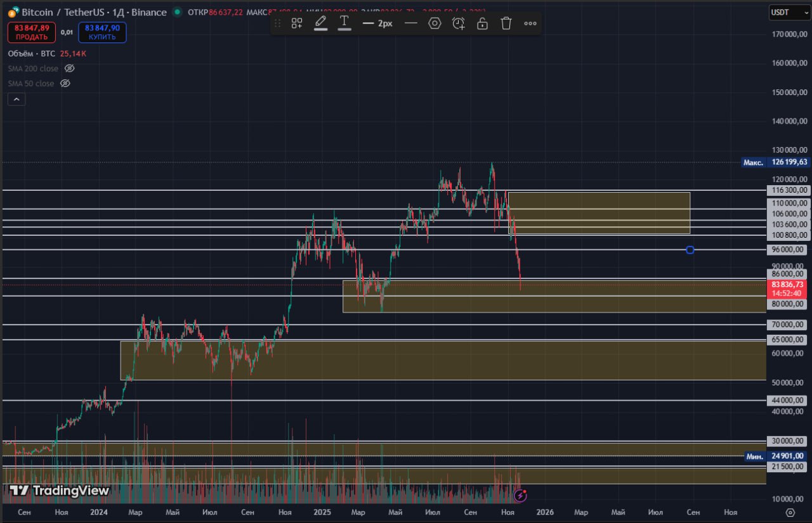Add alert using the clock icon
The height and width of the screenshot is (523, 812).
tap(459, 23)
